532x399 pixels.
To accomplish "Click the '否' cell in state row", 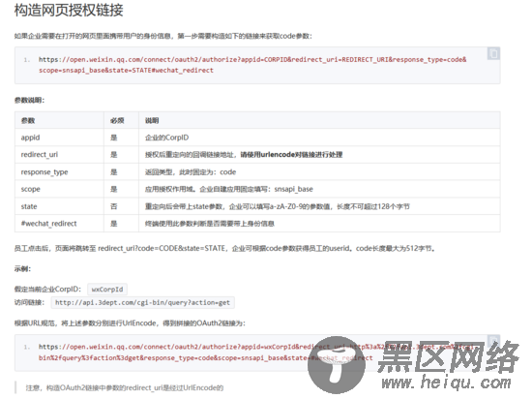I will coord(121,206).
